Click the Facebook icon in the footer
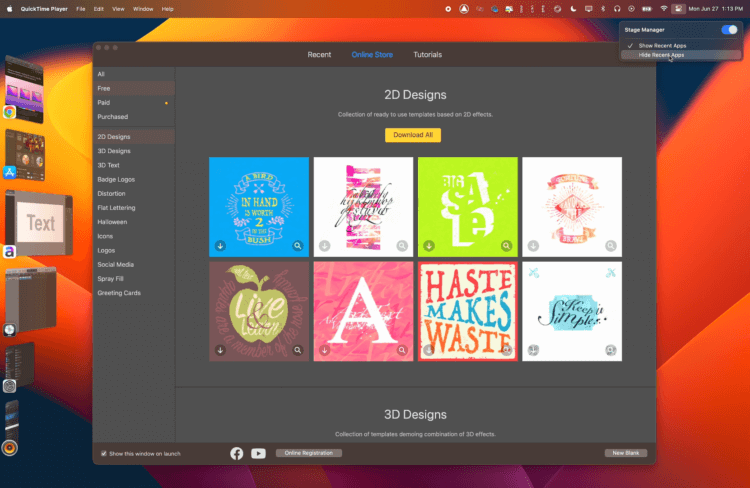Image resolution: width=750 pixels, height=488 pixels. coord(237,453)
